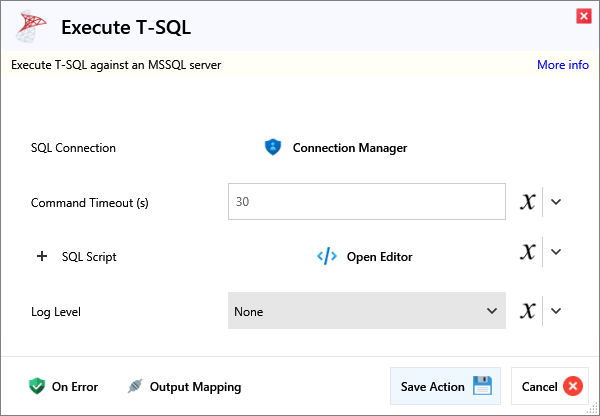
Task: Click the Open Editor code brackets icon
Action: 327,256
